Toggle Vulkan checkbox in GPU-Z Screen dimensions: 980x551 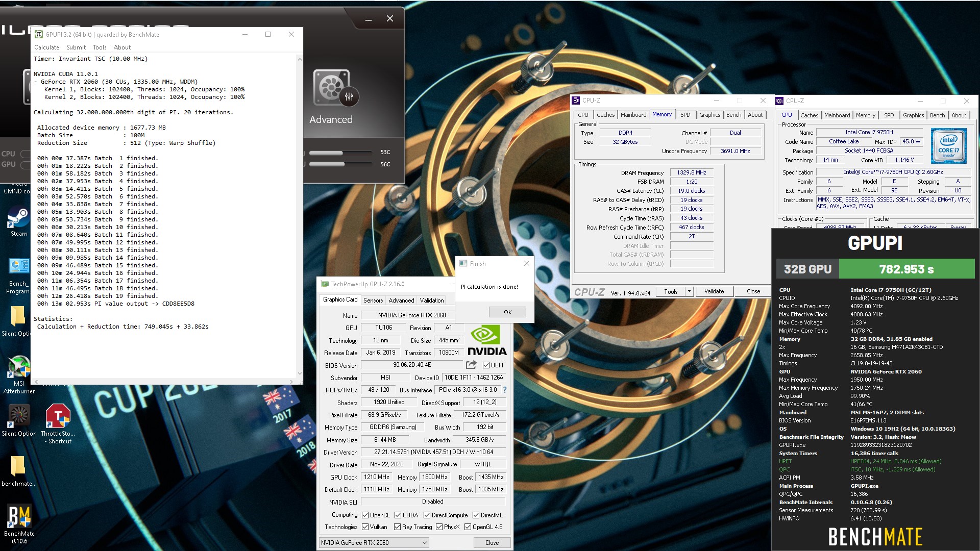365,527
